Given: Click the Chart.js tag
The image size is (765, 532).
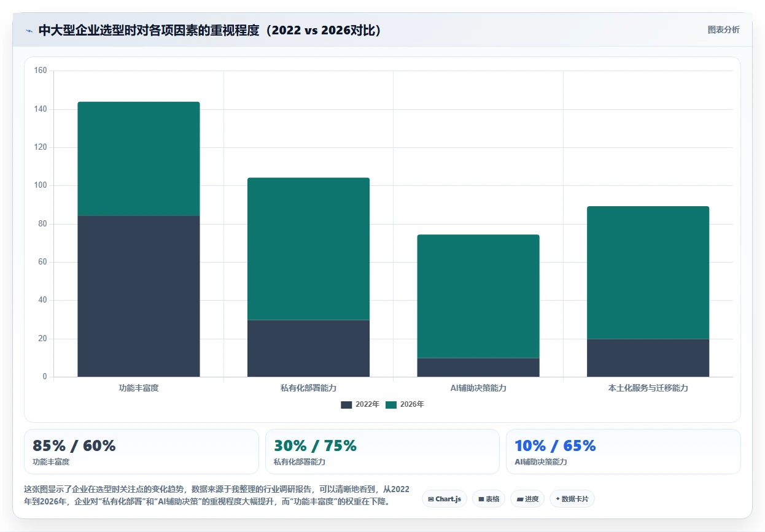Looking at the screenshot, I should point(445,499).
